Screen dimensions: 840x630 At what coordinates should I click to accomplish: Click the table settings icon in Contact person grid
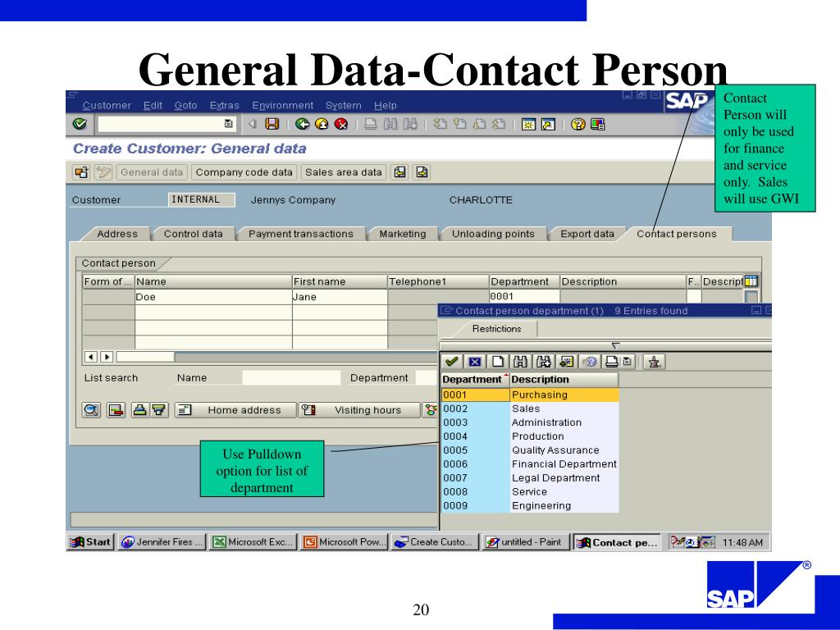click(x=751, y=281)
